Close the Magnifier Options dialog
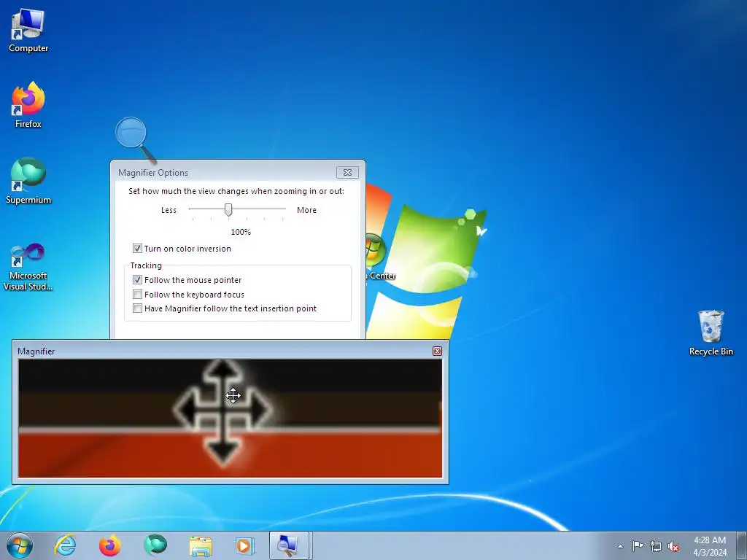 347,172
